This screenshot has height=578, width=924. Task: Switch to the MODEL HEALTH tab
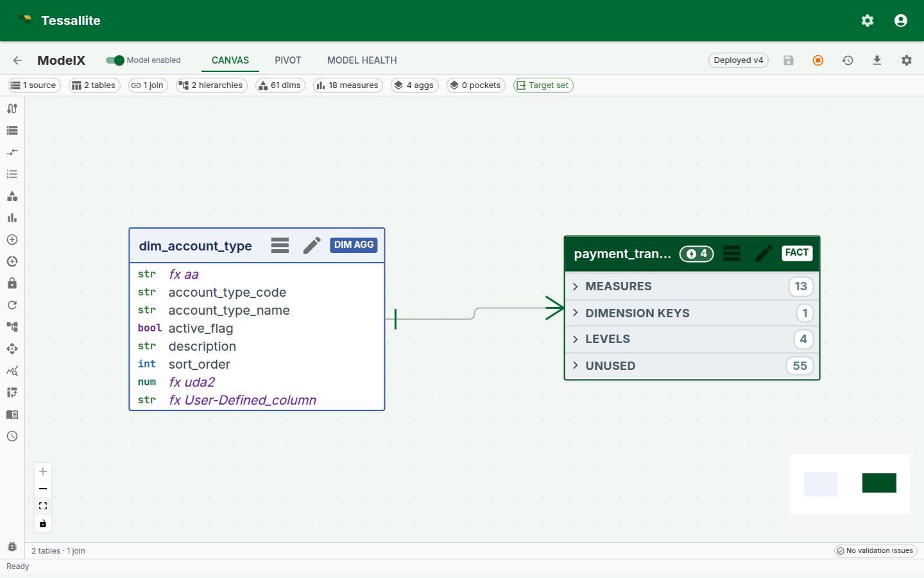362,60
